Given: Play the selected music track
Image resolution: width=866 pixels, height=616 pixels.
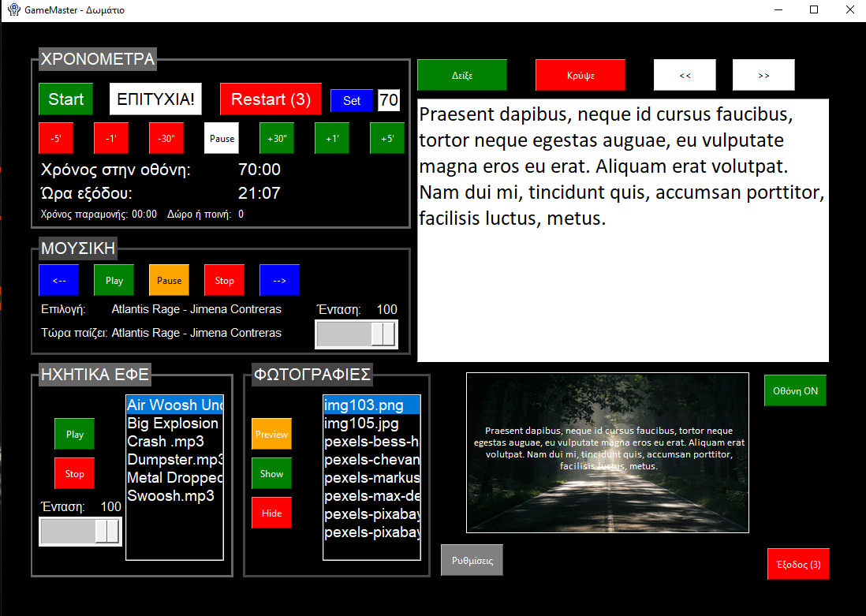Looking at the screenshot, I should tap(114, 280).
